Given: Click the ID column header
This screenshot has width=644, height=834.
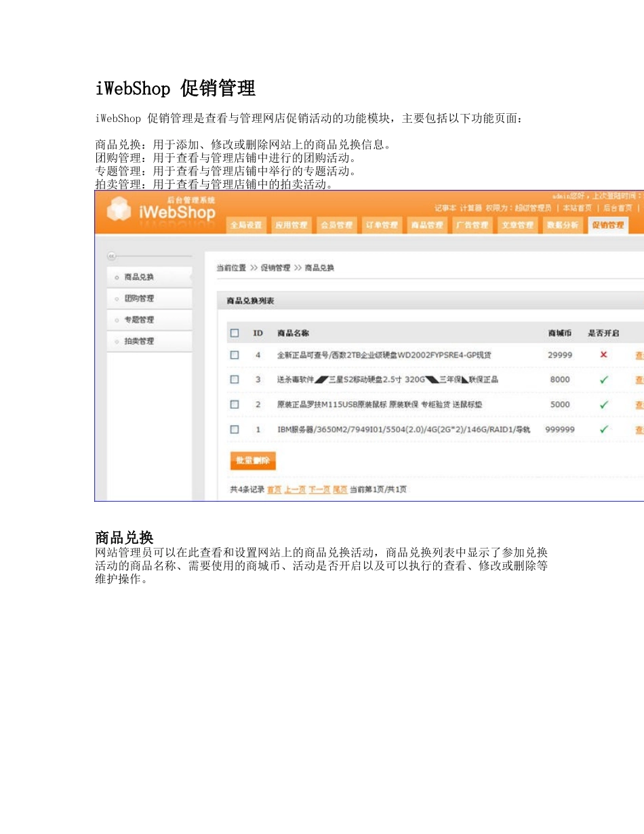Looking at the screenshot, I should click(x=258, y=333).
